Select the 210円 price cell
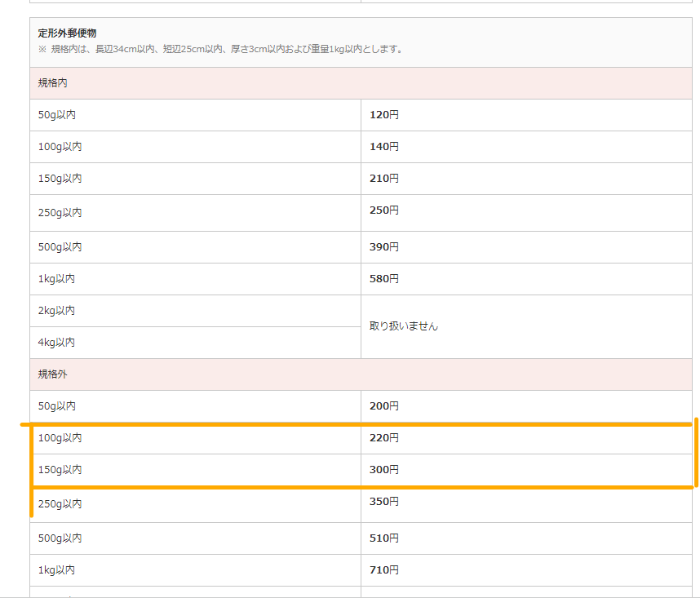The width and height of the screenshot is (700, 598). point(384,179)
